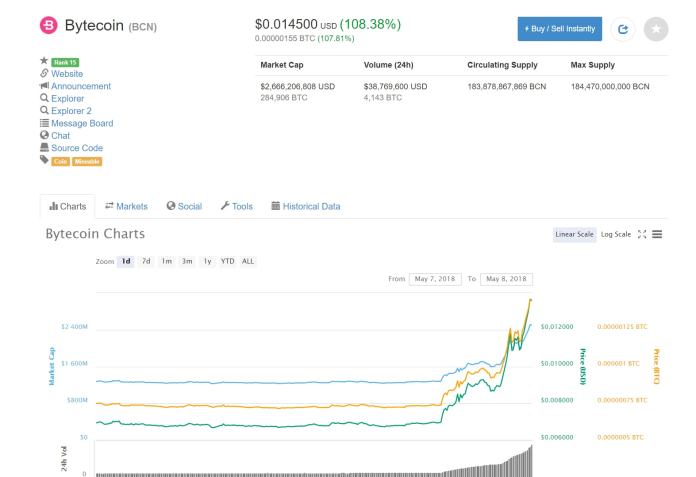Viewport: 696px width, 477px height.
Task: Open chart in fullscreen with expand icon
Action: coord(642,234)
